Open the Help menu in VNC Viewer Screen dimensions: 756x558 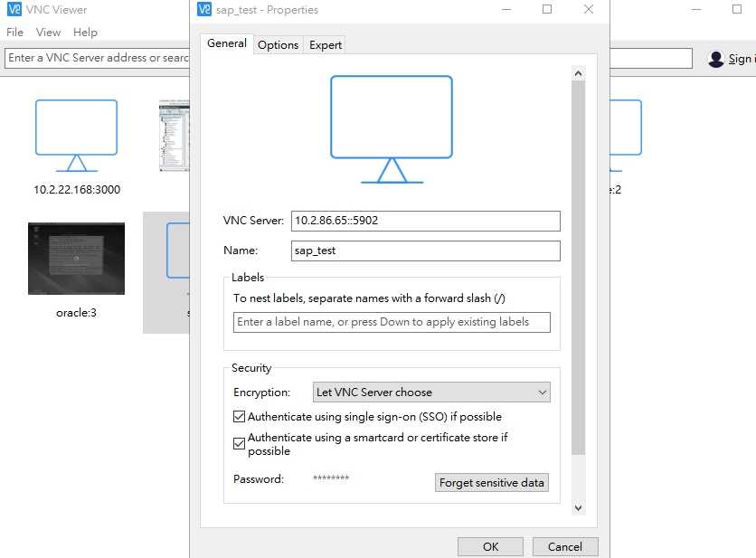coord(85,33)
